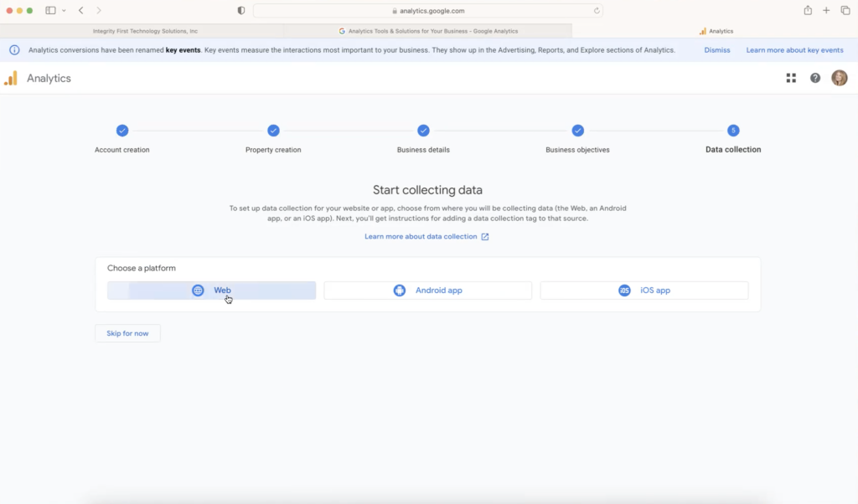The width and height of the screenshot is (858, 504).
Task: Click the Analytics logo icon
Action: tap(12, 77)
